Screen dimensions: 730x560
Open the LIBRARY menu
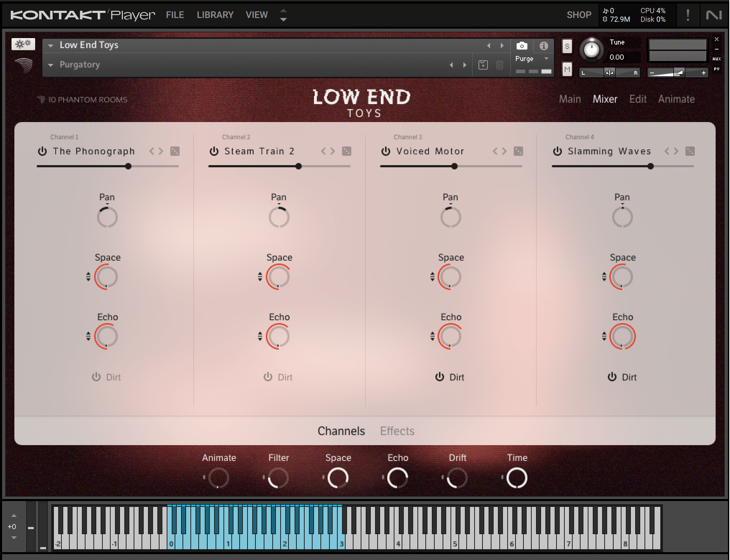click(x=215, y=15)
